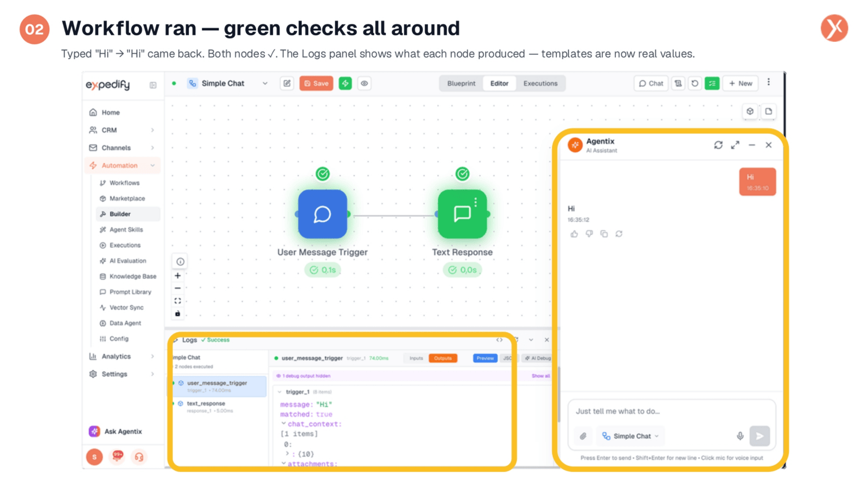Screen dimensions: 868x488
Task: Open the Simple Chat selector in chat input
Action: pyautogui.click(x=630, y=436)
